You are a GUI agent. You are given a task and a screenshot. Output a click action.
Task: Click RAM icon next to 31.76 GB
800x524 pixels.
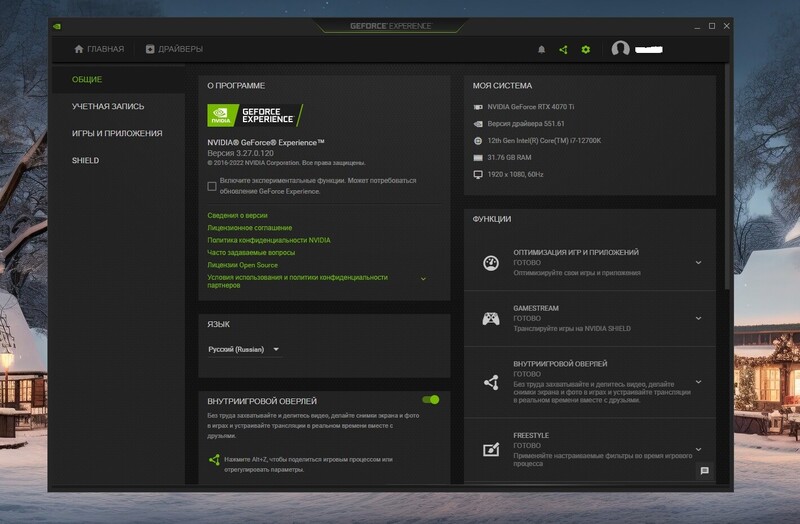[478, 158]
